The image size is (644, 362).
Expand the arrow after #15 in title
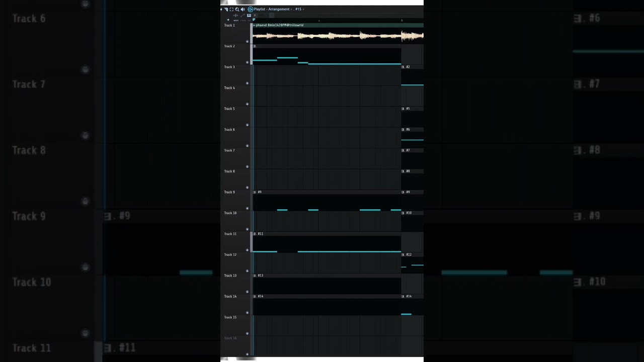[303, 9]
